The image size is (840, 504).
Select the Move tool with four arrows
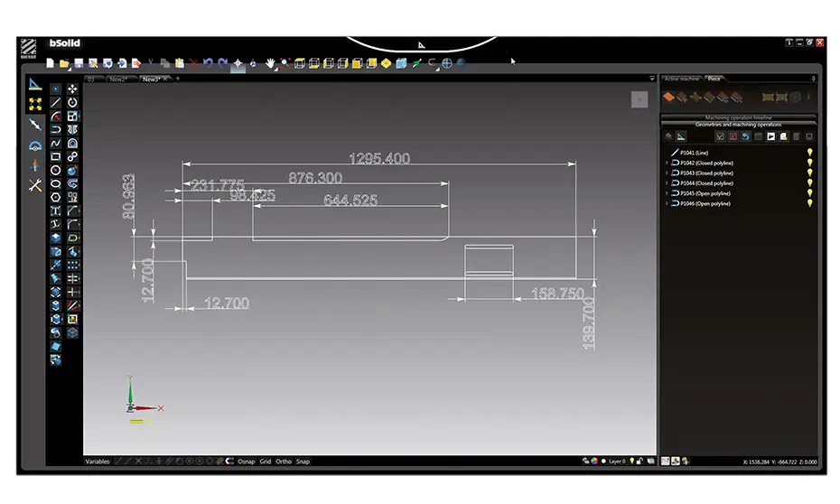click(72, 89)
